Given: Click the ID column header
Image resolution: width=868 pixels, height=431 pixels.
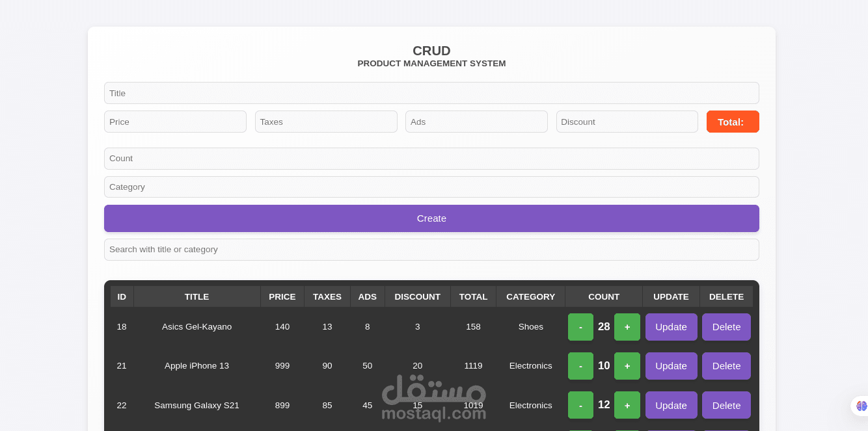Looking at the screenshot, I should point(122,296).
